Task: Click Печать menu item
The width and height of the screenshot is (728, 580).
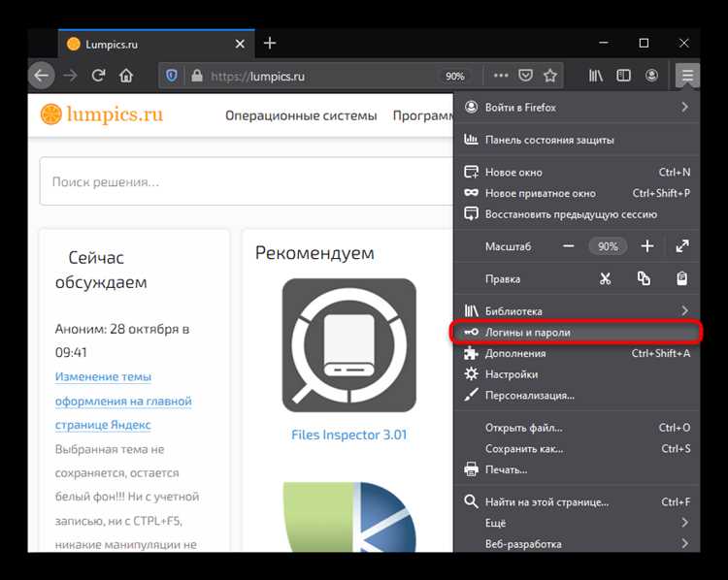Action: (x=577, y=469)
